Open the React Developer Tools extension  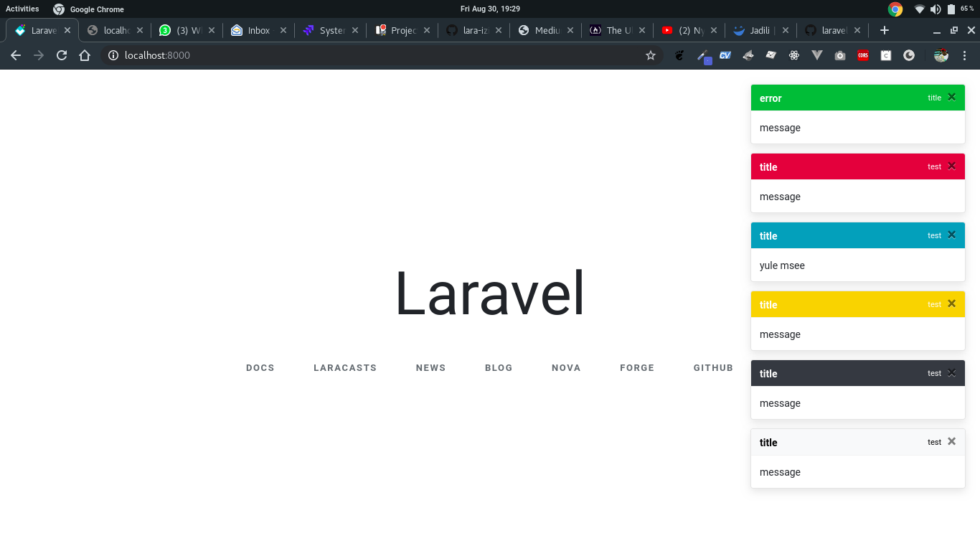793,55
